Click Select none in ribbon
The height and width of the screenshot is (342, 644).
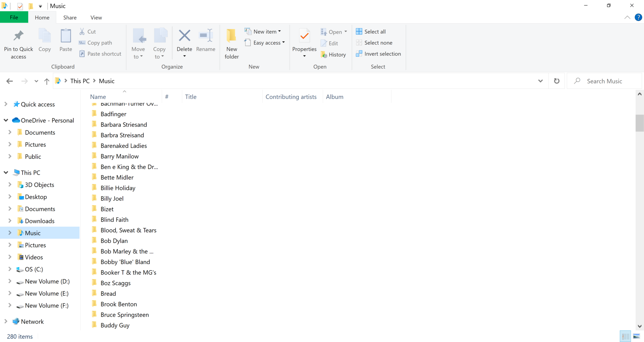[x=374, y=43]
